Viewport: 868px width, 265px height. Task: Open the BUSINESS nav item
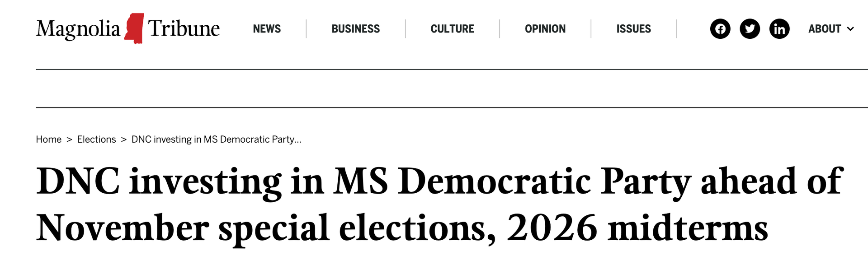pyautogui.click(x=356, y=29)
